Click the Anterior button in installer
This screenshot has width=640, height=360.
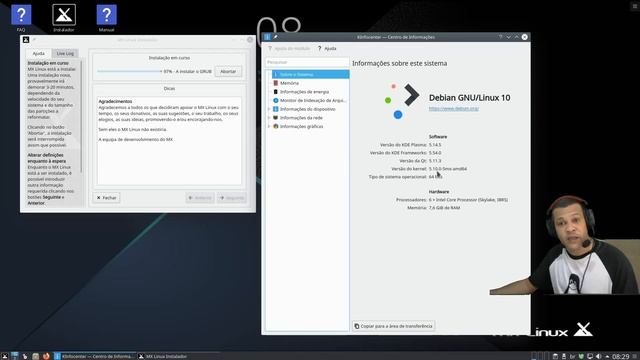pyautogui.click(x=200, y=198)
